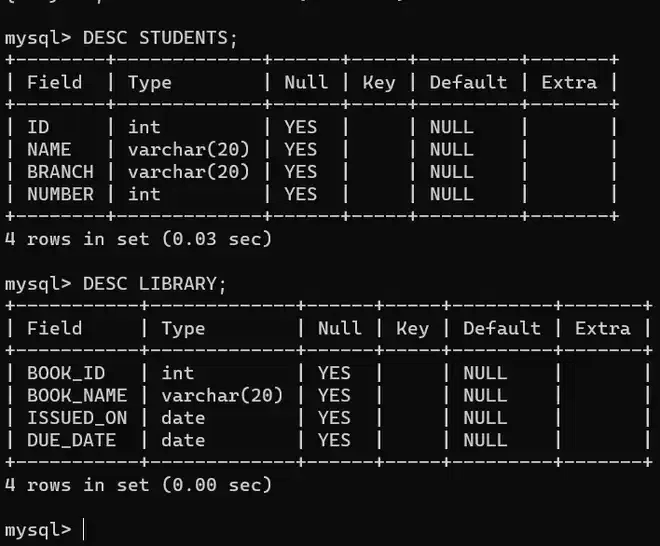The image size is (660, 546).
Task: Click the Type header in STUDENTS table
Action: [x=150, y=83]
